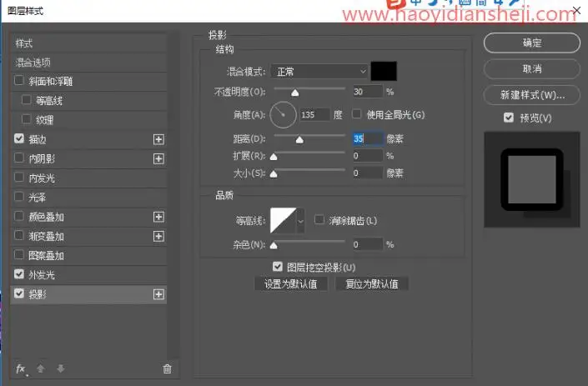Click the 扩展 value field
Screen dimensions: 588x386
368,156
